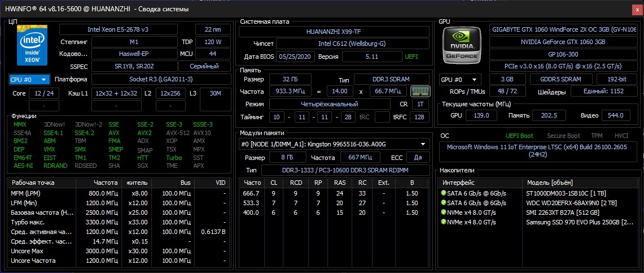644x273 pixels.
Task: Select the 666.7 row in memory timings table
Action: coord(334,193)
